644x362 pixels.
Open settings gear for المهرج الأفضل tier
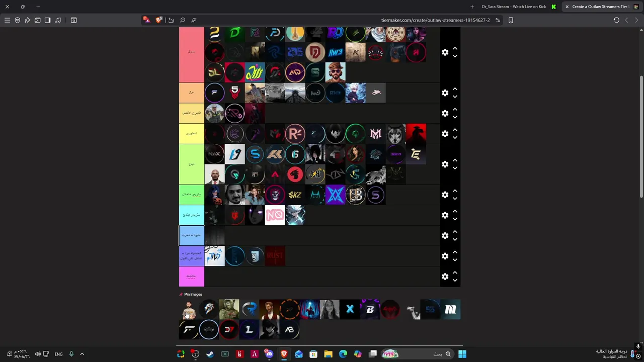445,113
